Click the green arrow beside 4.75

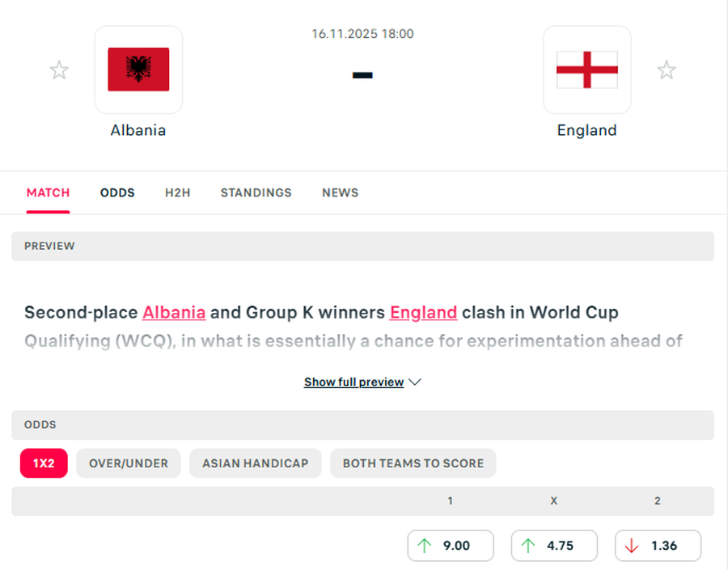pos(528,546)
